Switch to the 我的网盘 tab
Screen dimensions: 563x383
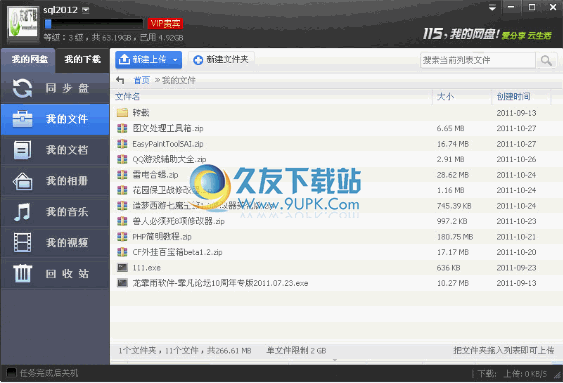[x=29, y=60]
